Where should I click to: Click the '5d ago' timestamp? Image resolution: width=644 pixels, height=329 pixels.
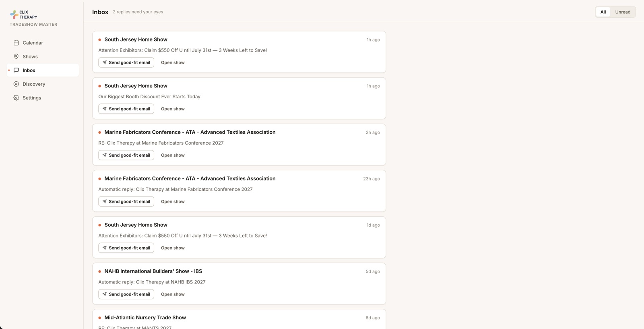[x=373, y=271]
